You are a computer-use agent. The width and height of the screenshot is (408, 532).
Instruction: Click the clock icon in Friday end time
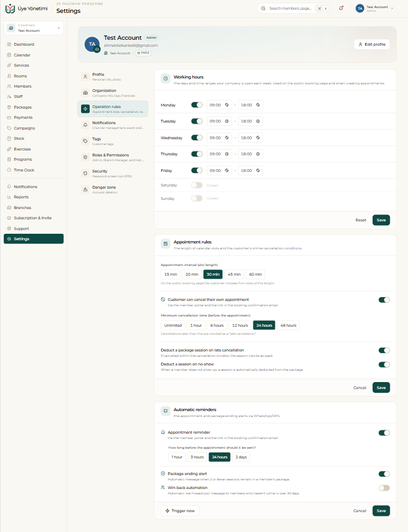[258, 170]
